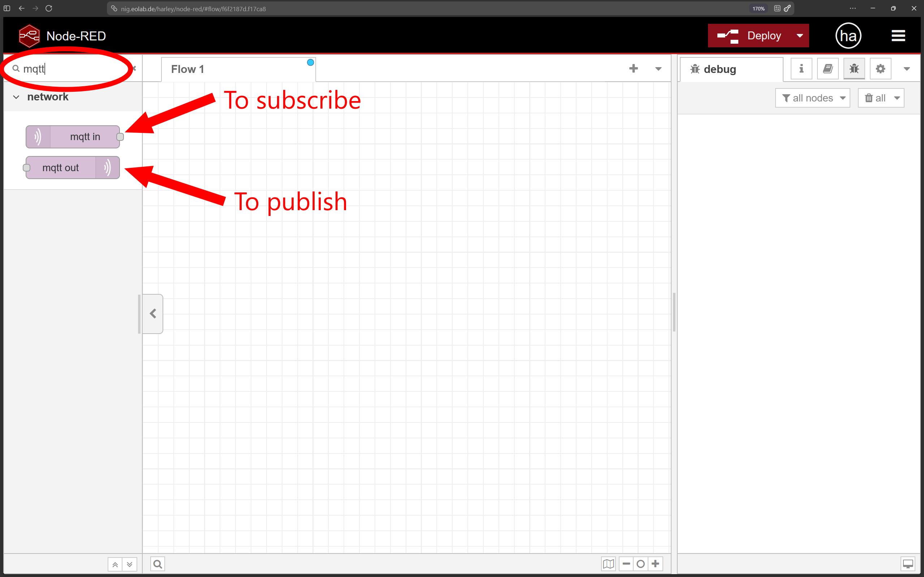
Task: Hide the node palette sidebar
Action: [x=153, y=314]
